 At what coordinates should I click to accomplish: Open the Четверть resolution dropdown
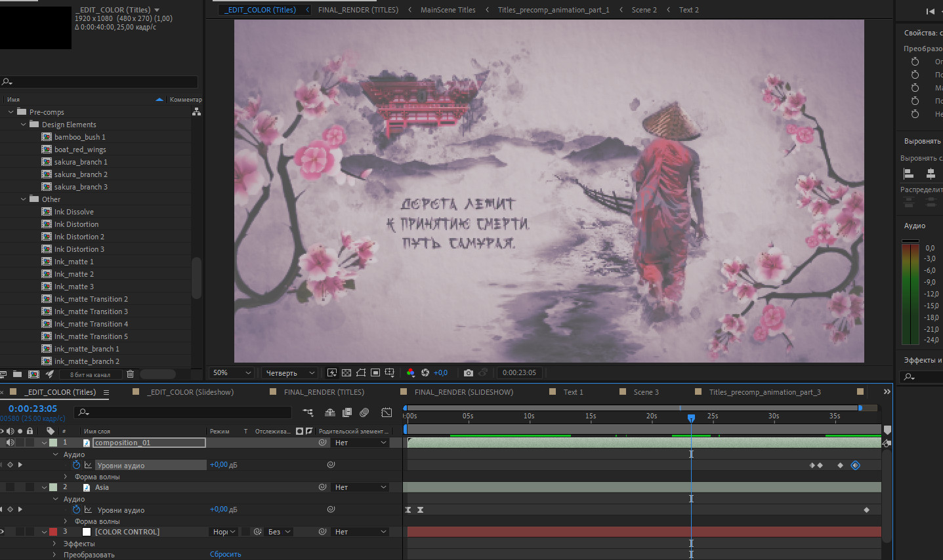[x=289, y=372]
